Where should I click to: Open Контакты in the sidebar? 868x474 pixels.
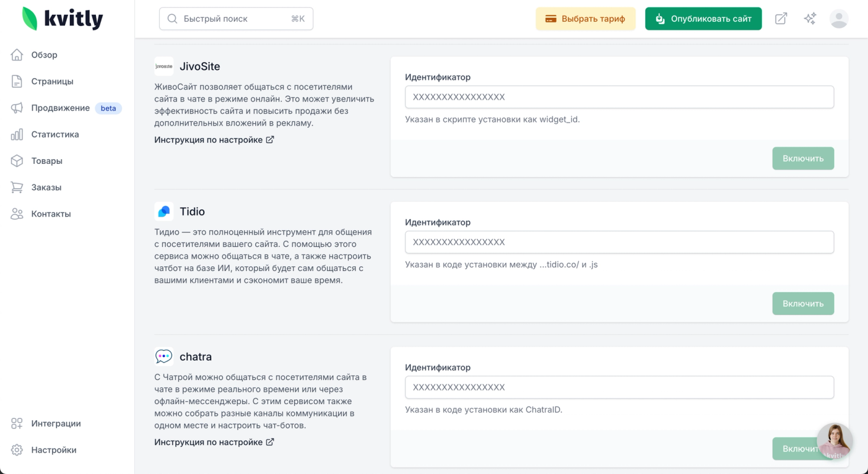51,214
